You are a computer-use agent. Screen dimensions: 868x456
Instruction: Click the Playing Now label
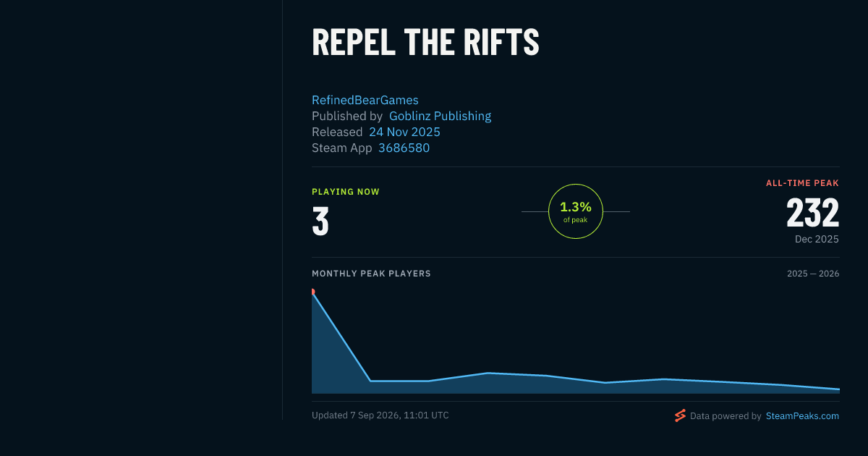point(346,192)
